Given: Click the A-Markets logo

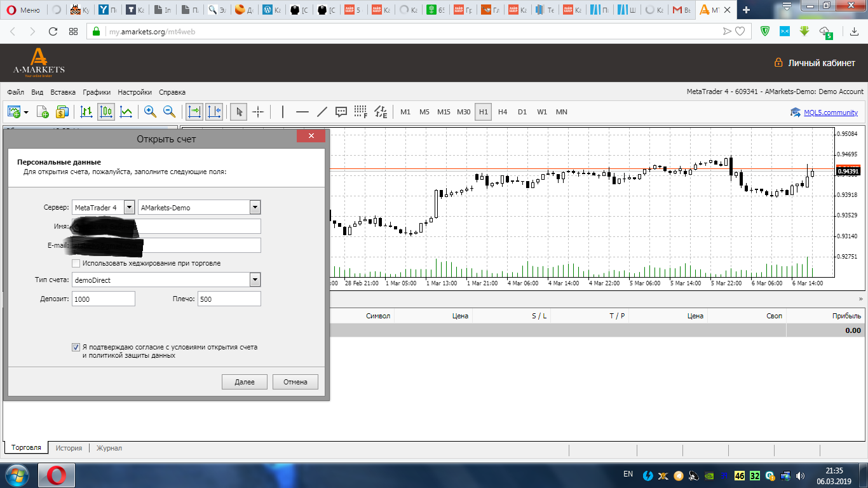Looking at the screenshot, I should [x=39, y=62].
